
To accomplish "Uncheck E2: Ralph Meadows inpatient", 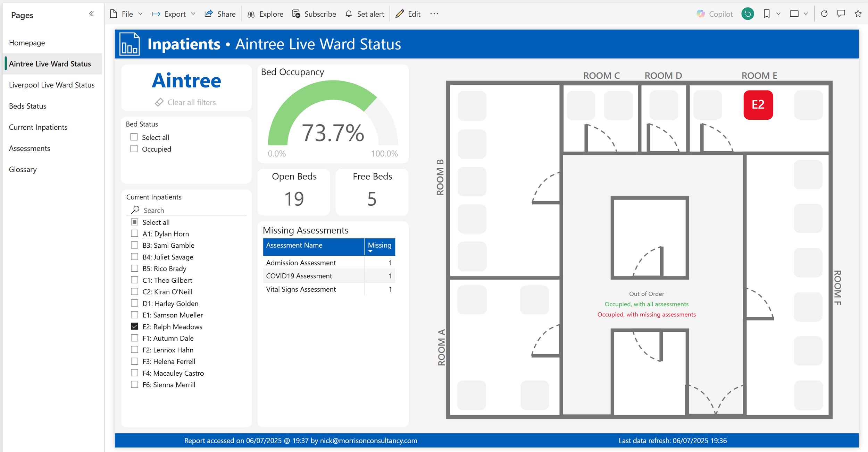I will click(x=135, y=326).
